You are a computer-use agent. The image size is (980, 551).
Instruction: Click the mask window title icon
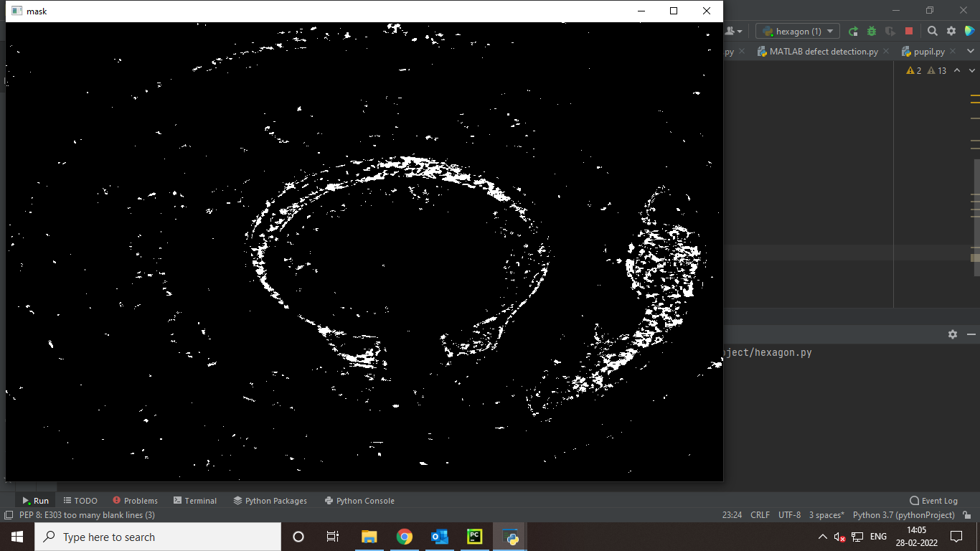[x=17, y=11]
